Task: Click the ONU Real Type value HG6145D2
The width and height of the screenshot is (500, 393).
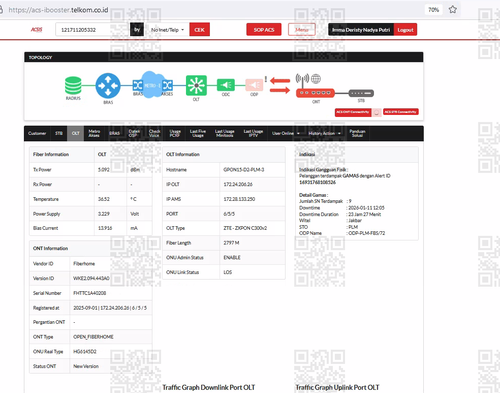Action: [85, 352]
